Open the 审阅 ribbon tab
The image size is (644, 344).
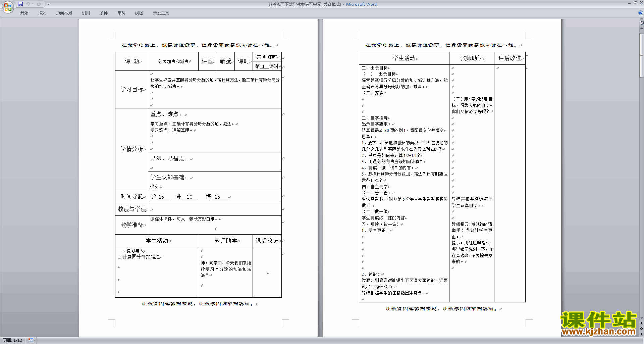pyautogui.click(x=121, y=13)
